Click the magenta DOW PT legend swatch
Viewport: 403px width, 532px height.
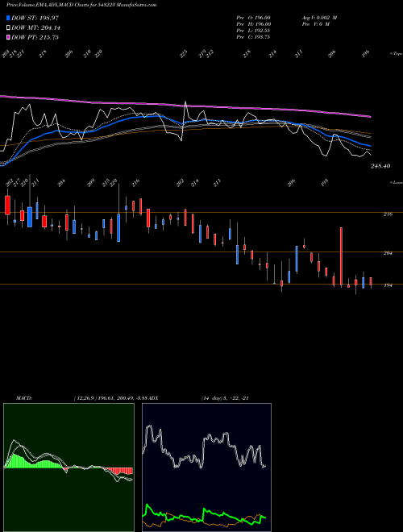pyautogui.click(x=8, y=37)
